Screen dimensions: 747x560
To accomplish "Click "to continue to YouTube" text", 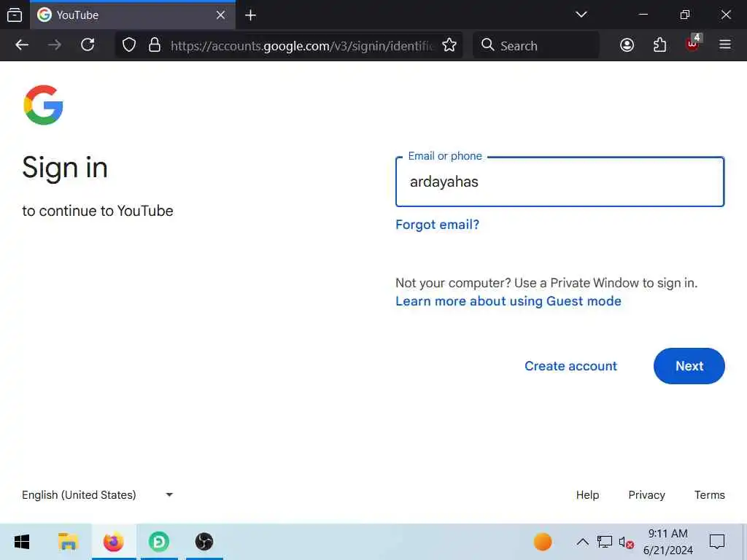I will tap(98, 211).
